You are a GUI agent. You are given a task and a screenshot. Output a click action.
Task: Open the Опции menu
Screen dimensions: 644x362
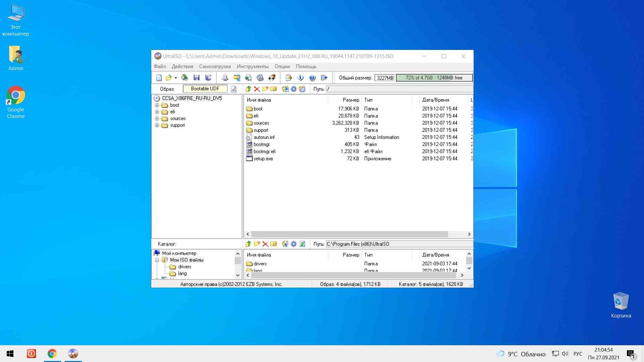point(282,66)
